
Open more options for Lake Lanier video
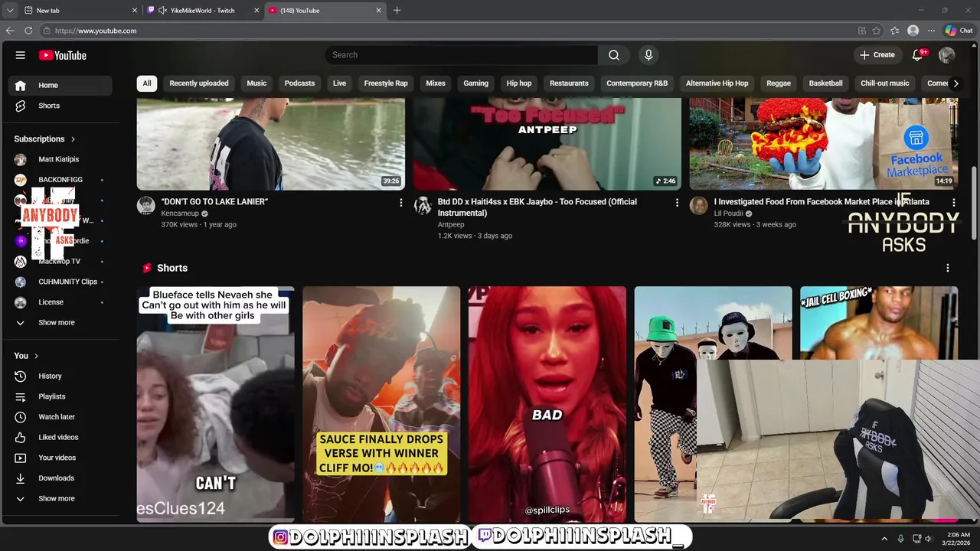tap(400, 203)
